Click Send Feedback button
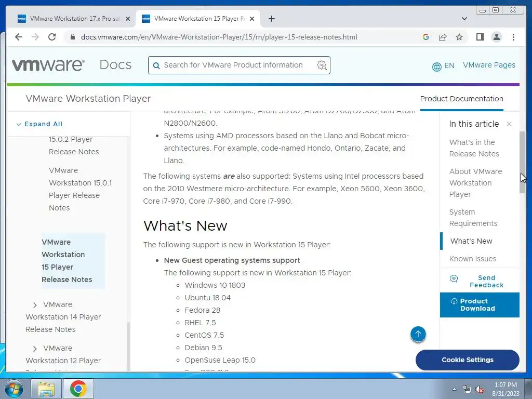 pyautogui.click(x=480, y=281)
